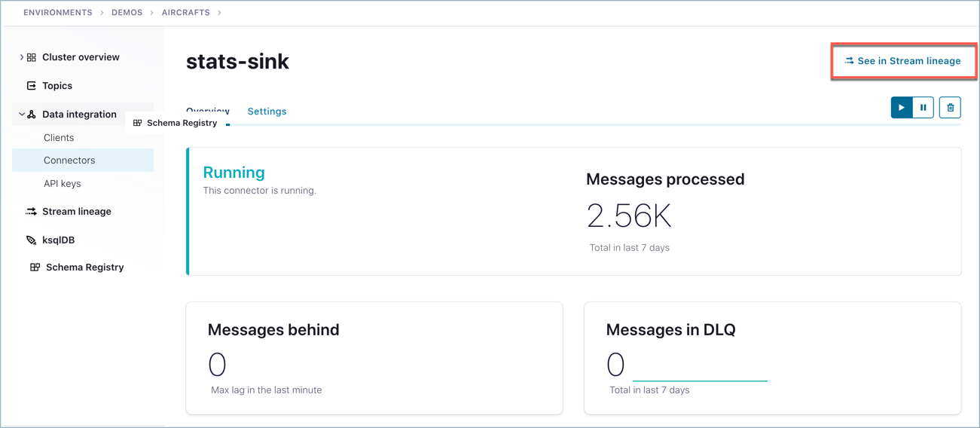
Task: Open the Overview tab
Action: 207,110
